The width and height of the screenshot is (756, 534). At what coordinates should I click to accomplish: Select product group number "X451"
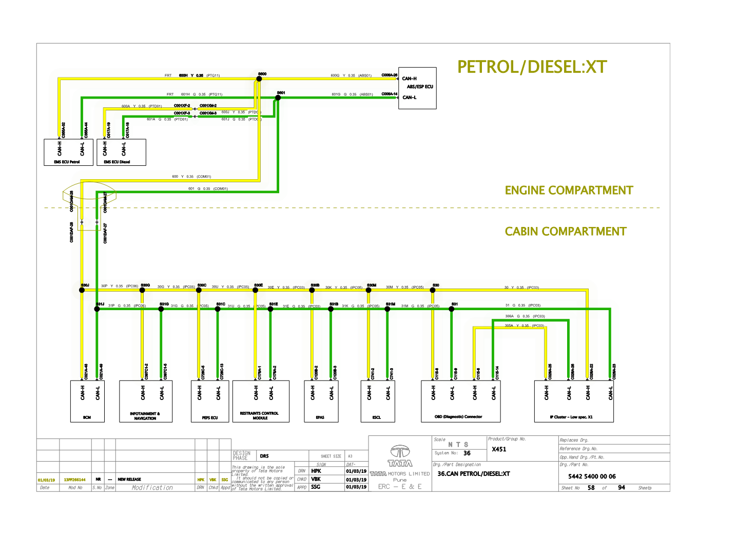click(x=499, y=449)
